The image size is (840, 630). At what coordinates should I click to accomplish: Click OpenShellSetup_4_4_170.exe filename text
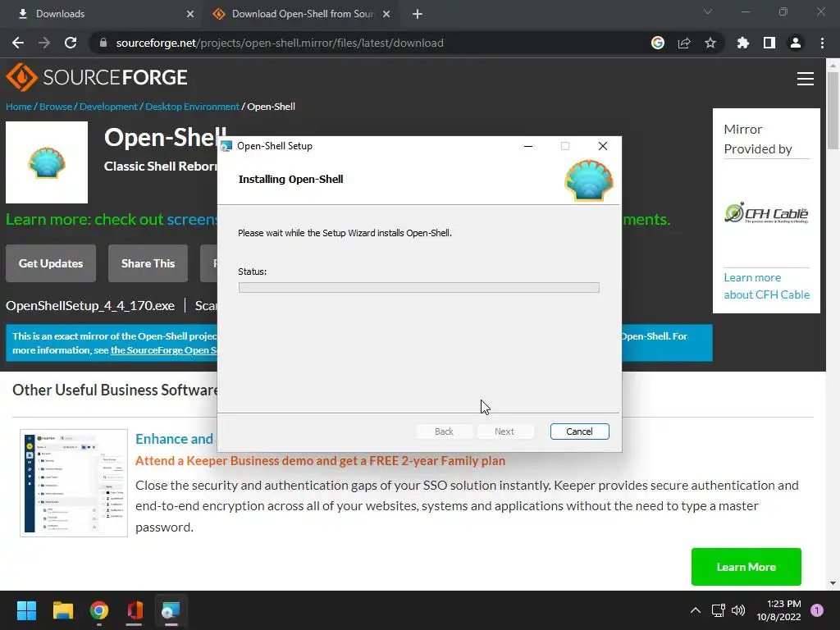(x=90, y=306)
